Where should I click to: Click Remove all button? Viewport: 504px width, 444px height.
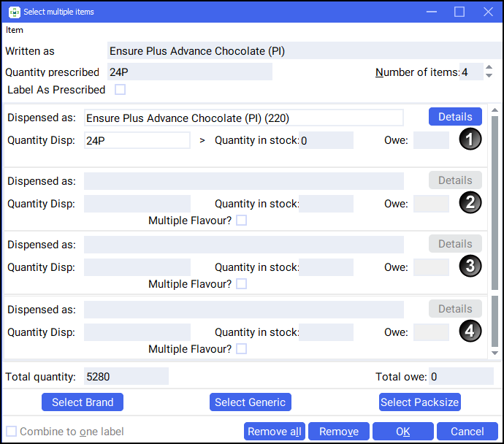pos(275,432)
